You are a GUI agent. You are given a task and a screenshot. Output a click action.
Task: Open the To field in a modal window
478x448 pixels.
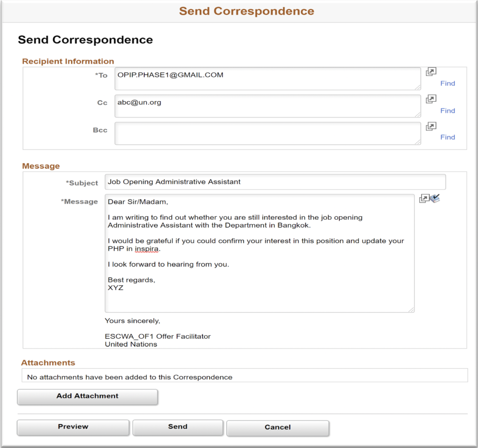tap(431, 71)
